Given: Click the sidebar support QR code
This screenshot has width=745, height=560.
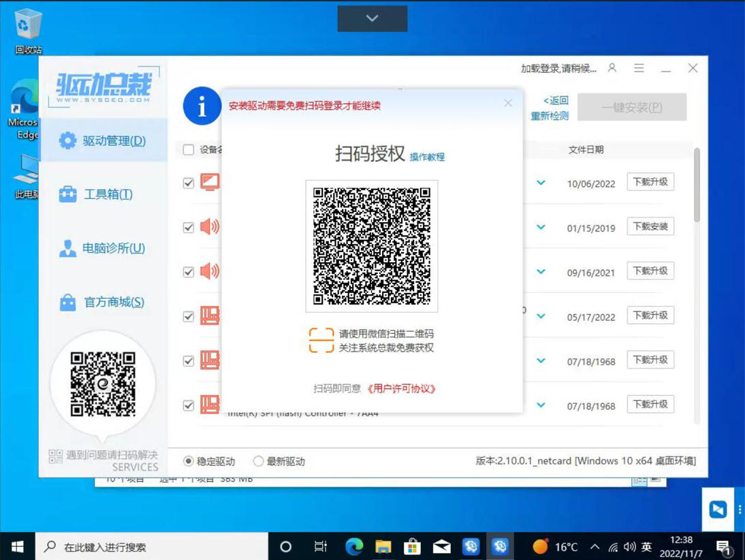Looking at the screenshot, I should 103,384.
